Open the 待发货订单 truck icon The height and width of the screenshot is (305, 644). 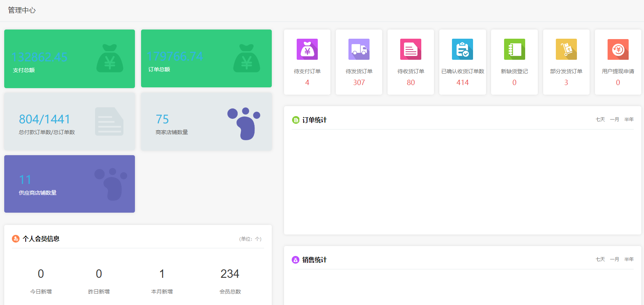pyautogui.click(x=359, y=49)
